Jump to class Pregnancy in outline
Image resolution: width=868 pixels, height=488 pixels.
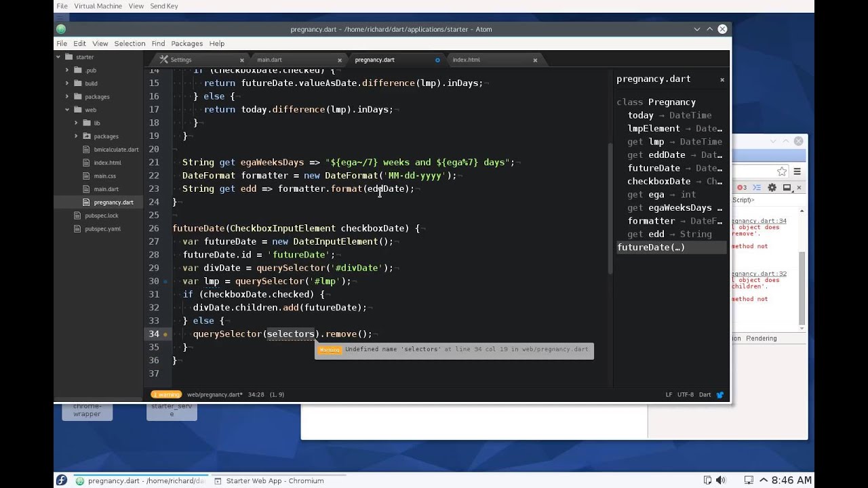click(656, 102)
